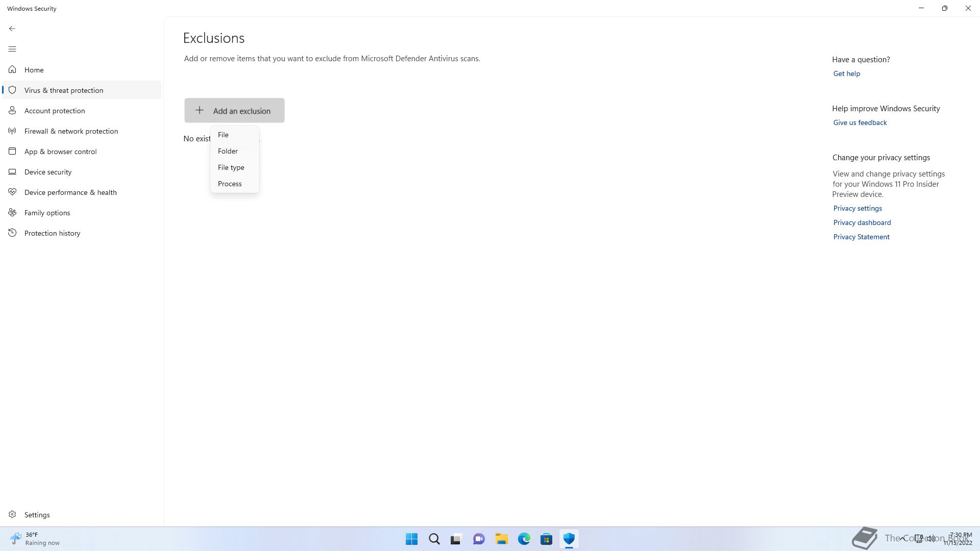980x551 pixels.
Task: Click the Get help link
Action: tap(846, 73)
